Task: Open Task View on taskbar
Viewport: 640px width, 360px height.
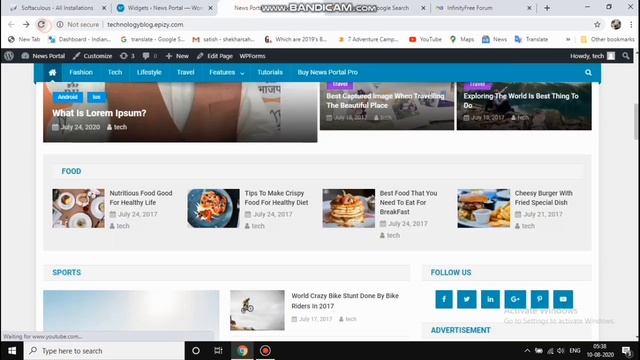Action: point(218,351)
